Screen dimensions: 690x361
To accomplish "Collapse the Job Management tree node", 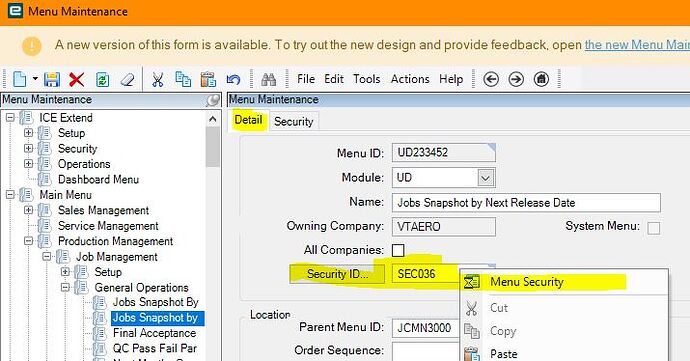I will click(x=47, y=256).
